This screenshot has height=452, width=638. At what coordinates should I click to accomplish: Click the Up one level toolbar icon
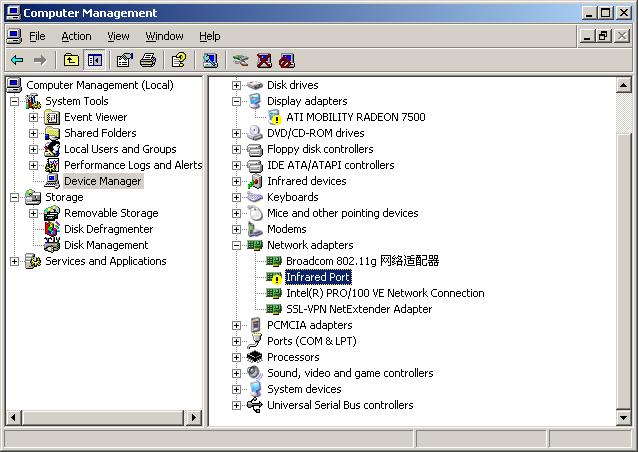point(71,60)
